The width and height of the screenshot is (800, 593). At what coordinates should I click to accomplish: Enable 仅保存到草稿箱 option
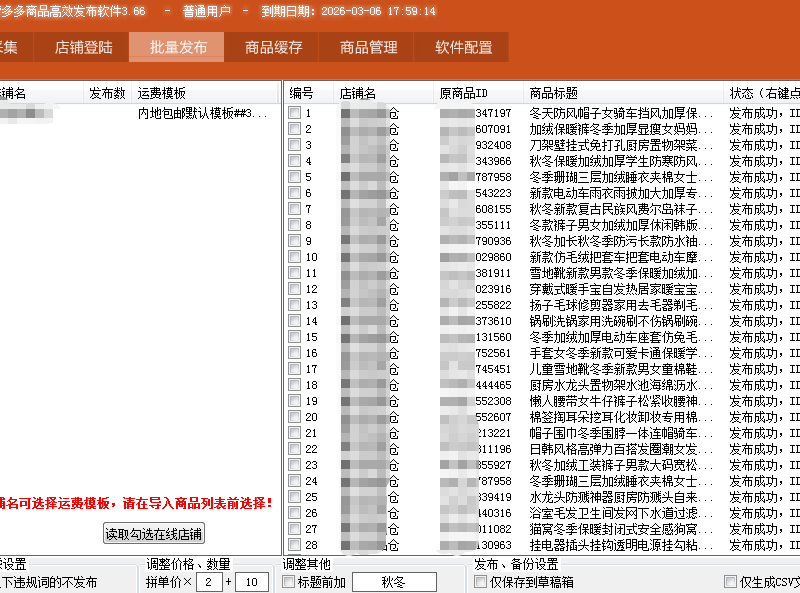pos(481,582)
